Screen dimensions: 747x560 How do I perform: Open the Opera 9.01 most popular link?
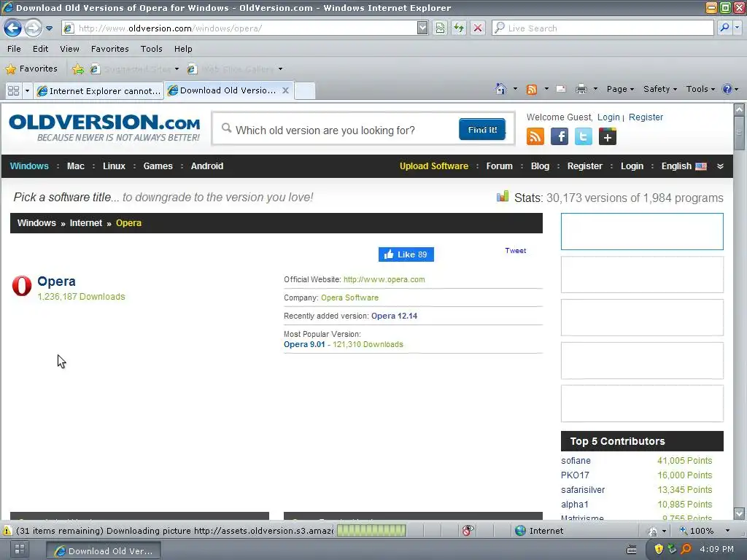pos(304,344)
